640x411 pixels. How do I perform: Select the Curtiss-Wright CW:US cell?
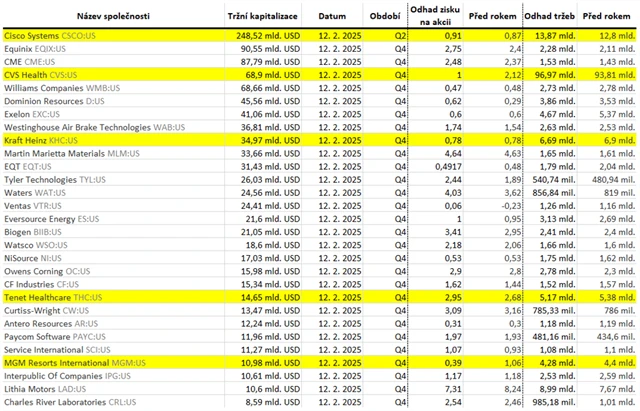tap(47, 311)
